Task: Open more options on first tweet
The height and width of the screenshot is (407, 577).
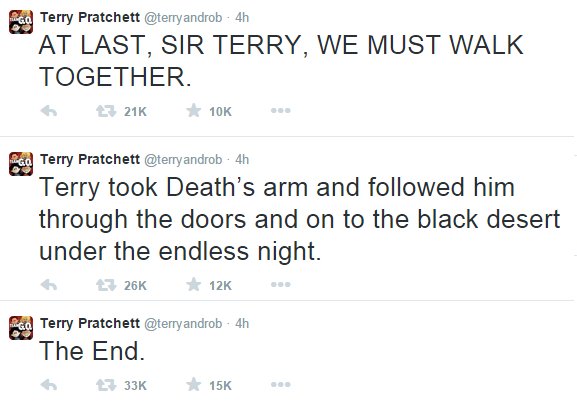Action: 280,110
